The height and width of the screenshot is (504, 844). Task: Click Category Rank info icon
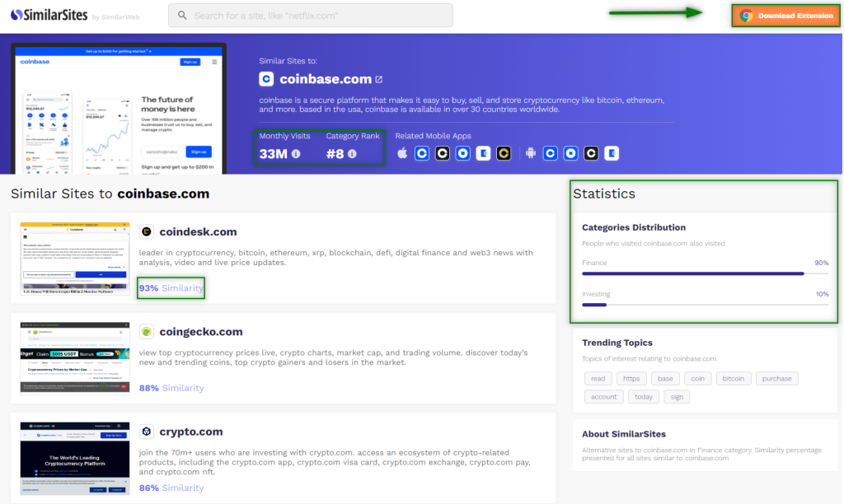352,154
